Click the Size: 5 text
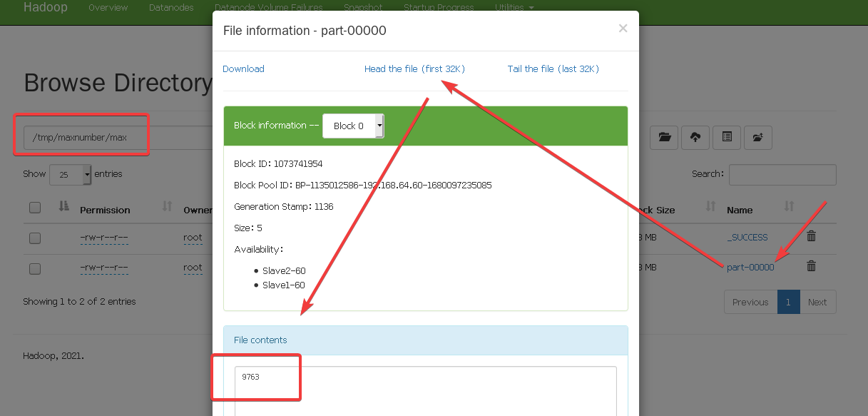The height and width of the screenshot is (416, 868). tap(248, 228)
